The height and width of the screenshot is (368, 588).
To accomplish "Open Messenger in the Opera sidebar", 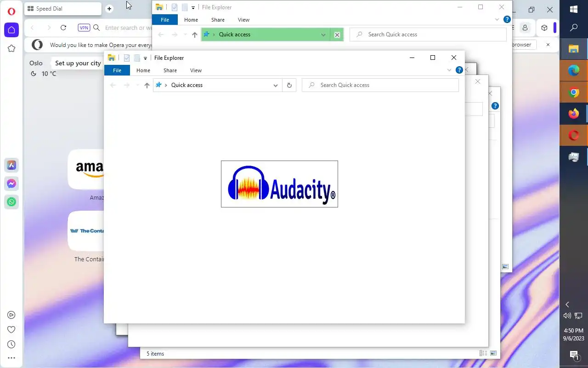I will click(11, 184).
